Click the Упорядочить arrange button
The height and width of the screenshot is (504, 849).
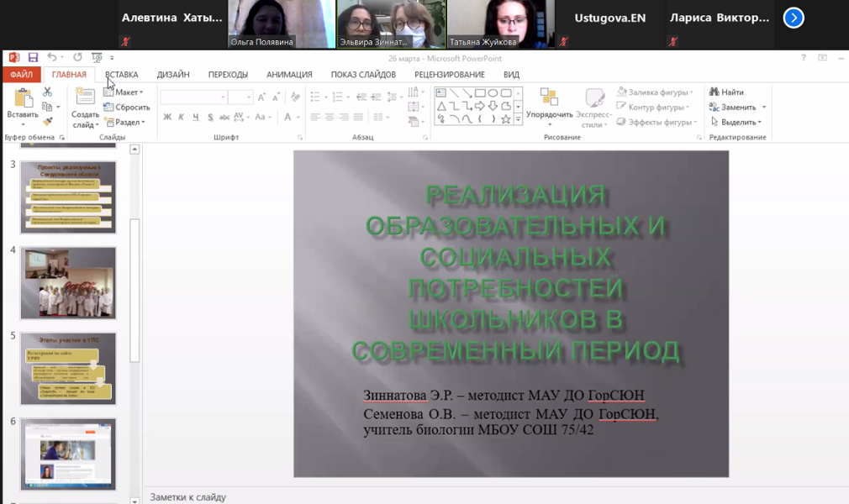[549, 108]
